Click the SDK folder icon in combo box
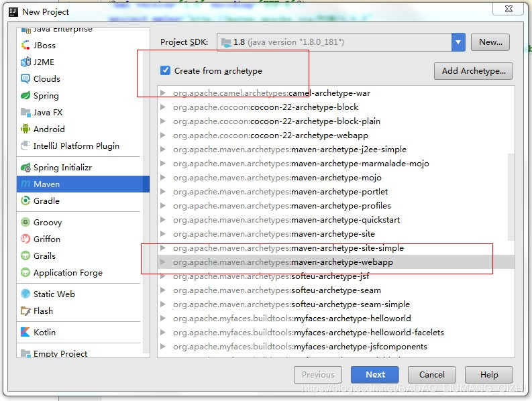This screenshot has height=401, width=532. [x=226, y=42]
